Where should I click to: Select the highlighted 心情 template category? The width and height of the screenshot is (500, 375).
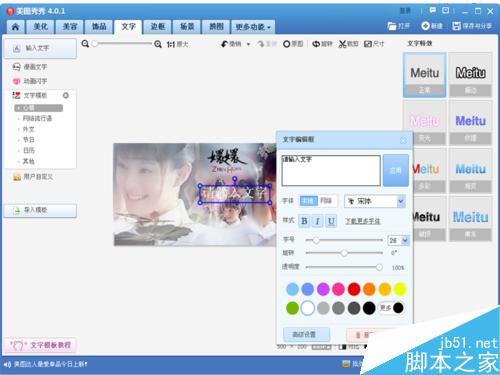click(38, 108)
